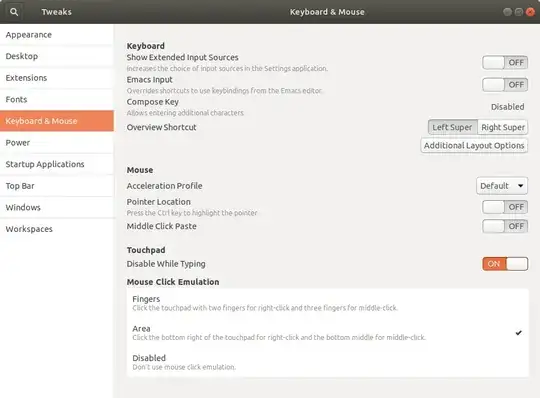The height and width of the screenshot is (398, 540).
Task: Open Additional Layout Options
Action: [474, 146]
